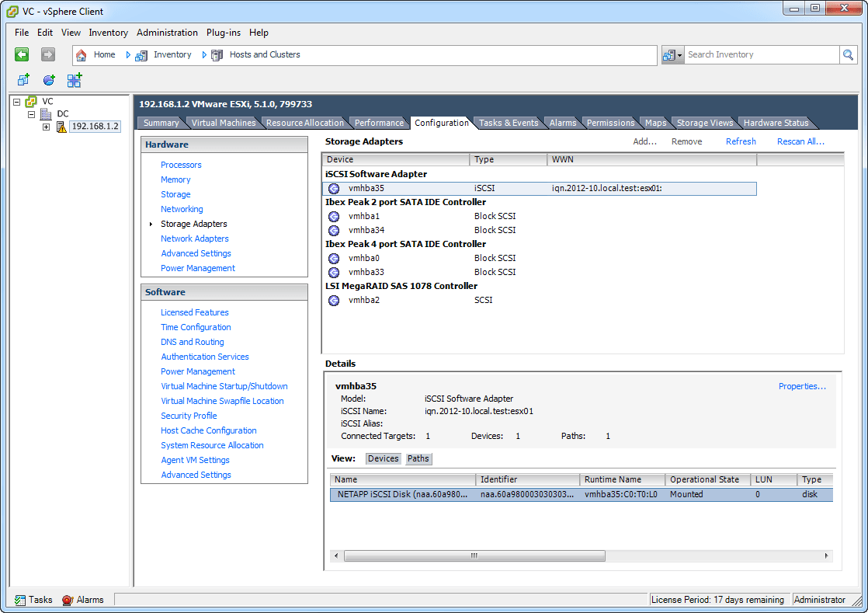Switch the view to Devices
868x613 pixels.
383,458
